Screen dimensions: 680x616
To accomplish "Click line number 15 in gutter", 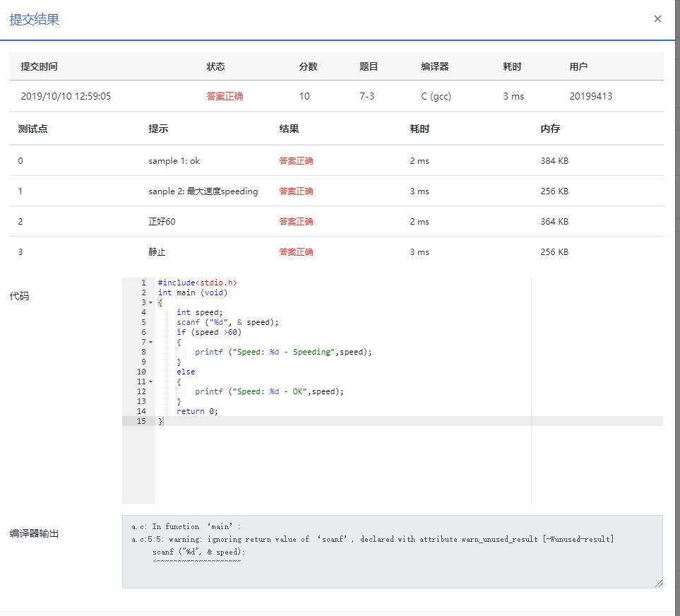I will (141, 421).
